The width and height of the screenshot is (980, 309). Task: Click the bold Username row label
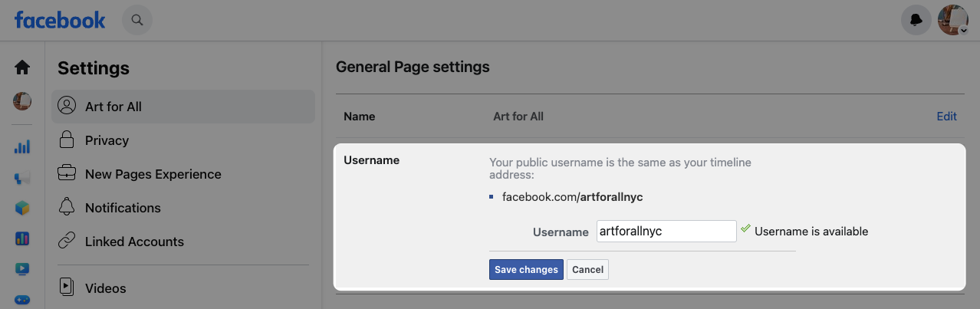pyautogui.click(x=372, y=160)
